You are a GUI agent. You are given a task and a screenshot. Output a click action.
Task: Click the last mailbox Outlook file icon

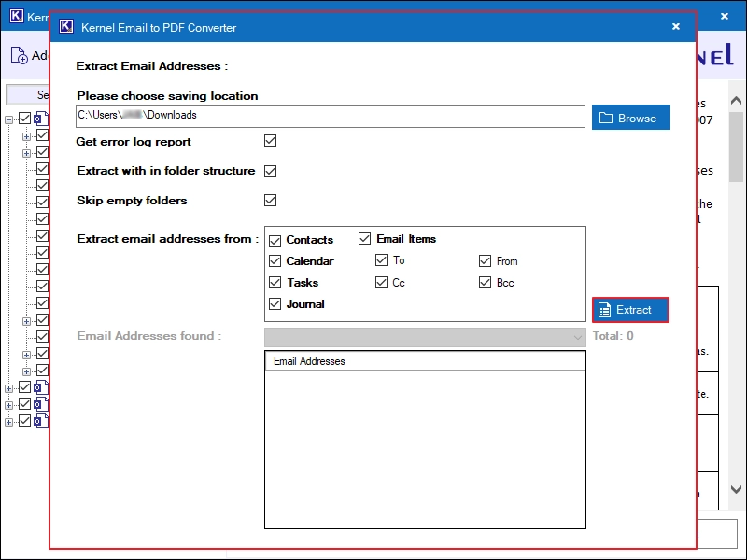coord(41,421)
